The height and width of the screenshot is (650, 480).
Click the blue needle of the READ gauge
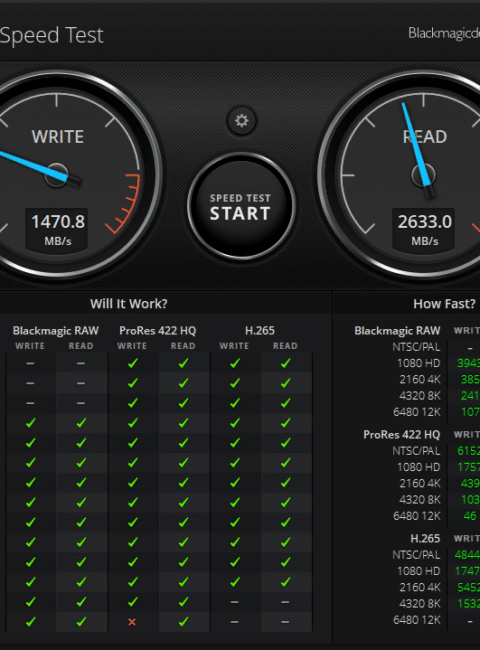click(416, 145)
